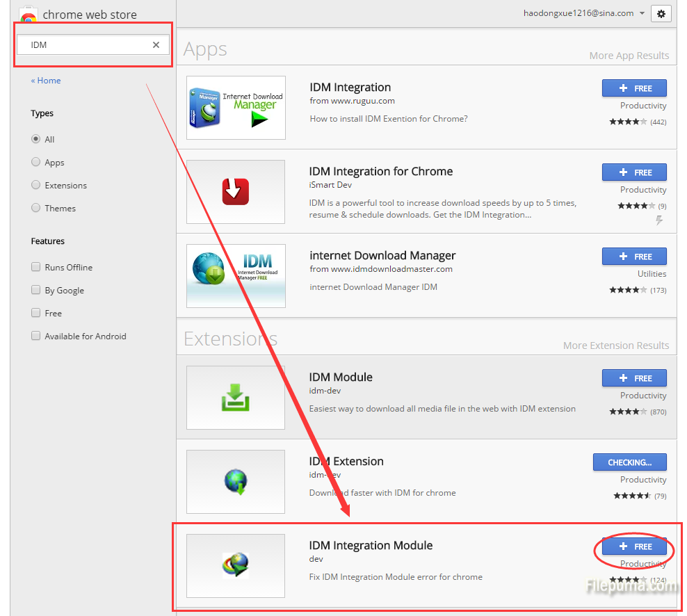Select the Themes type radio button
687x616 pixels.
(x=36, y=208)
